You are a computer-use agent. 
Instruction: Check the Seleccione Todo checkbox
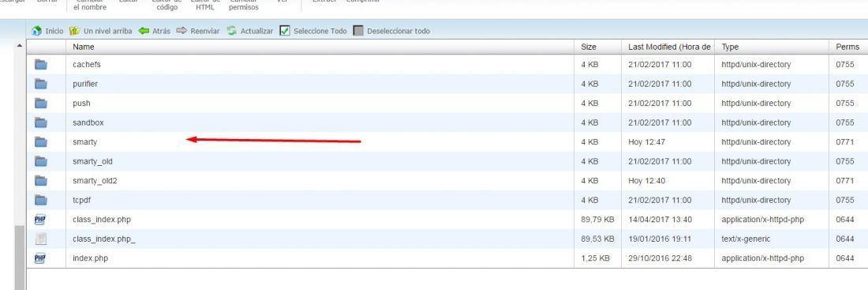(x=285, y=31)
